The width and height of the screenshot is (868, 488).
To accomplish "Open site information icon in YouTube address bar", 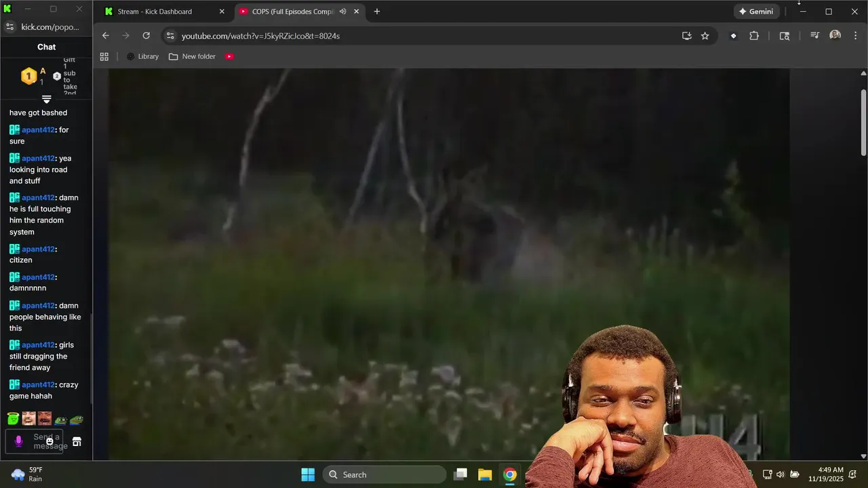I will (x=170, y=36).
